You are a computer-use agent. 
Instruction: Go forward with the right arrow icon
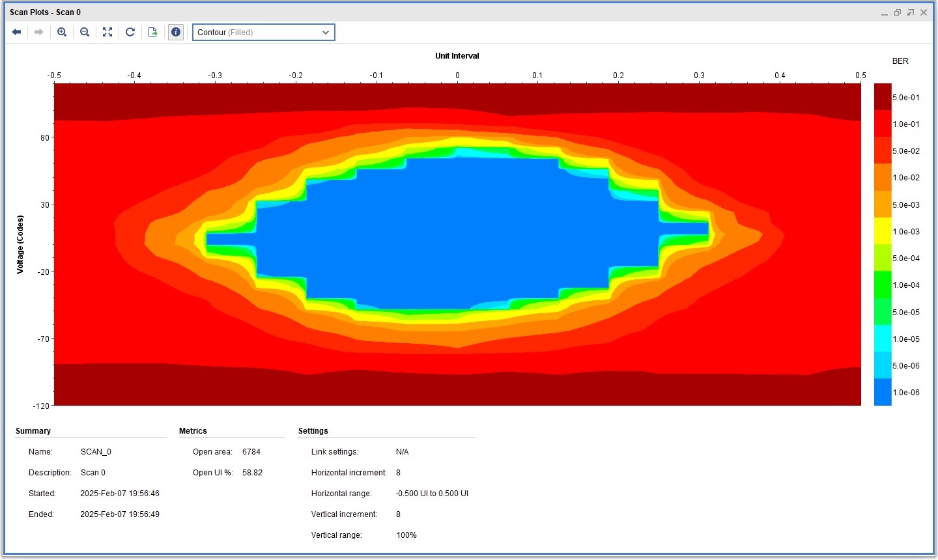coord(39,32)
